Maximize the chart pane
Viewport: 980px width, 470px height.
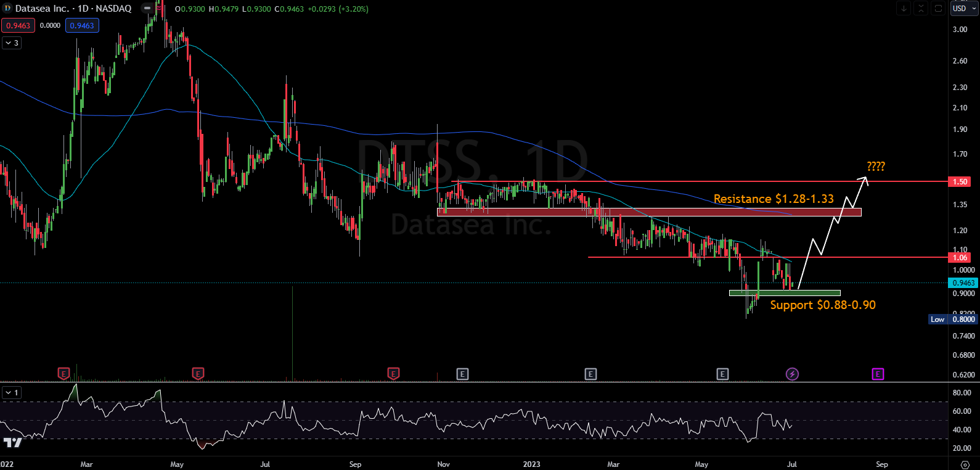[938, 9]
